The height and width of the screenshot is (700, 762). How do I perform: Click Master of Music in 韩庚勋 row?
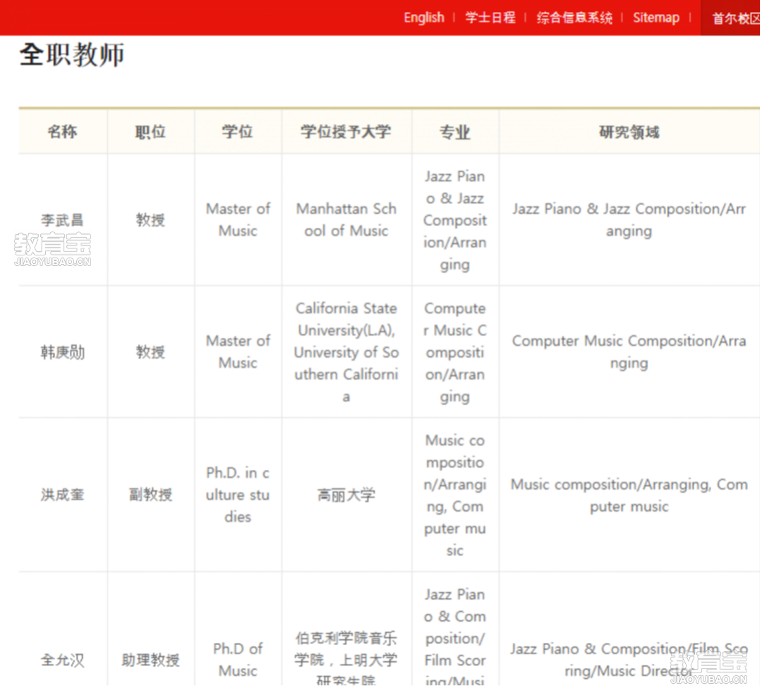pyautogui.click(x=238, y=351)
